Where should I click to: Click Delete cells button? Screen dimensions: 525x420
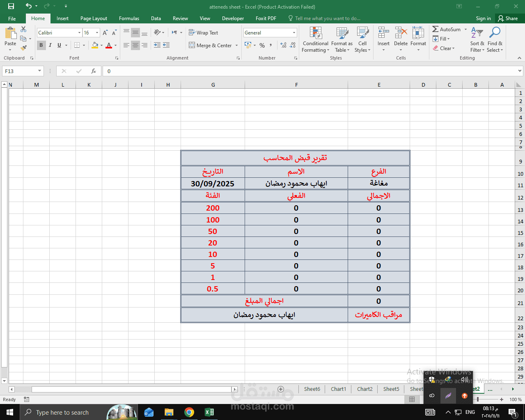[401, 39]
